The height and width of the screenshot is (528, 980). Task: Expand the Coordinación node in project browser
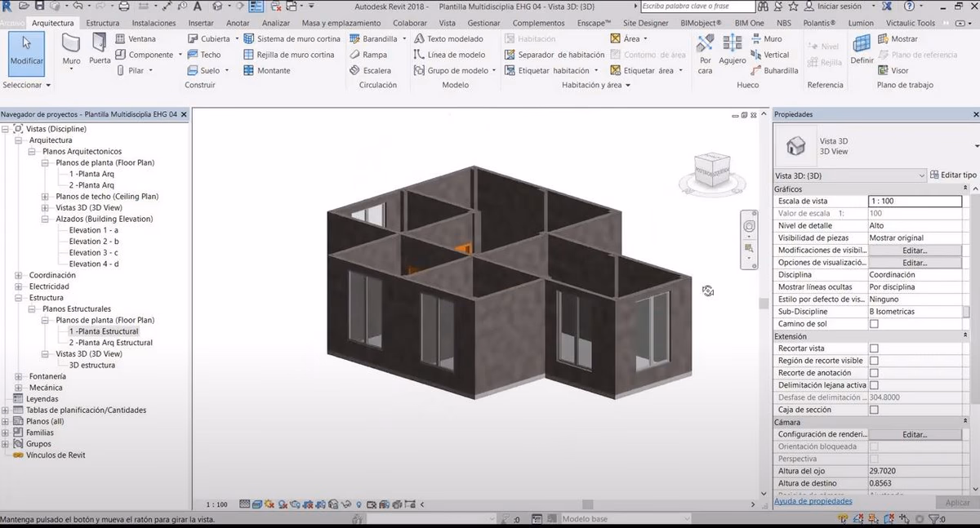click(19, 275)
